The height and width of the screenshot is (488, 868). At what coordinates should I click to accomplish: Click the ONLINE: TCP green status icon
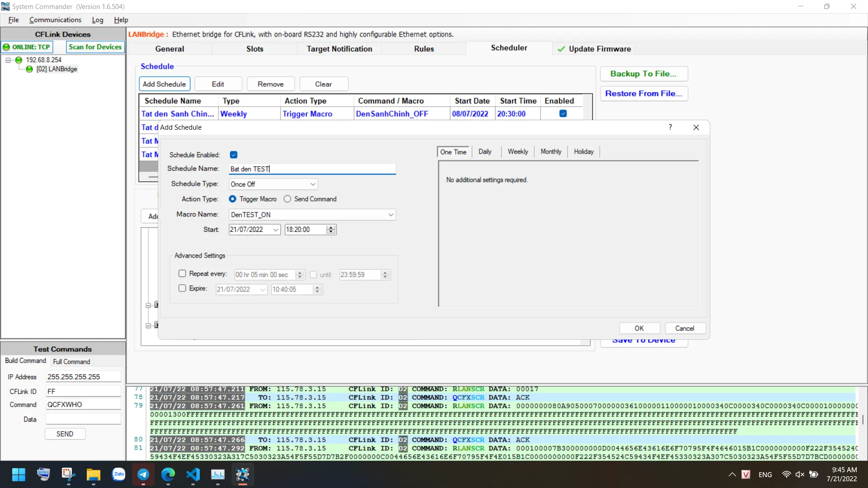pyautogui.click(x=6, y=47)
